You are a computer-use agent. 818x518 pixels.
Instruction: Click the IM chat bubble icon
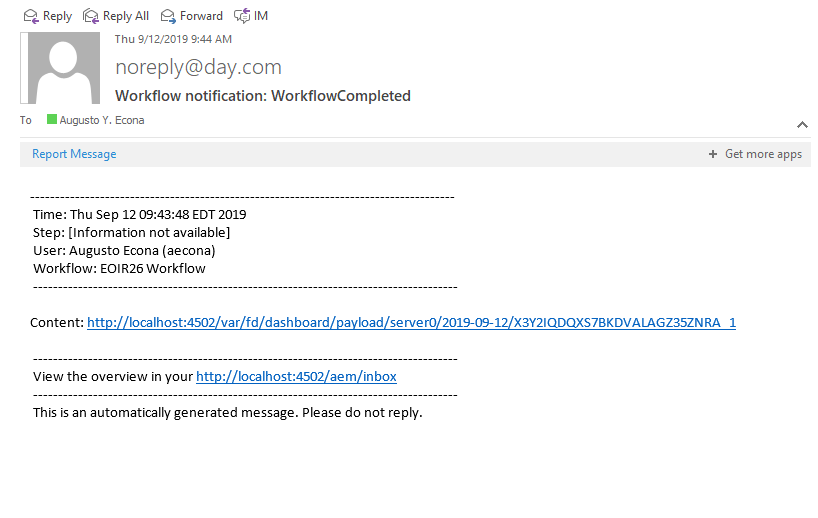tap(242, 17)
